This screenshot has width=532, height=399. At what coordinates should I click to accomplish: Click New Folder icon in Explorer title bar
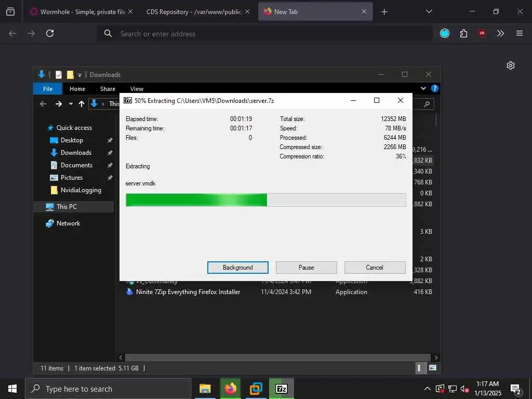(70, 75)
